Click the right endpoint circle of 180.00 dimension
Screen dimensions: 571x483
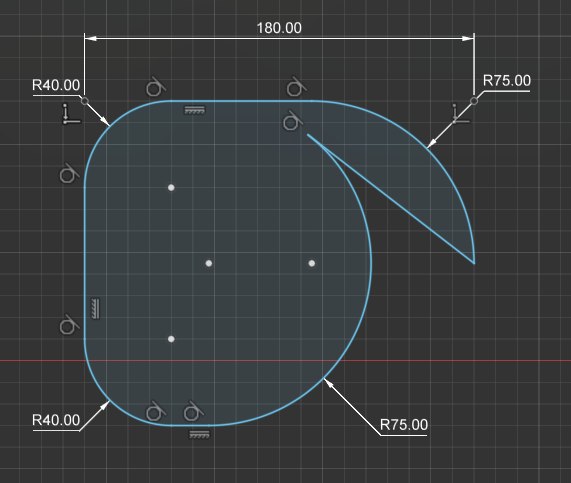[474, 100]
